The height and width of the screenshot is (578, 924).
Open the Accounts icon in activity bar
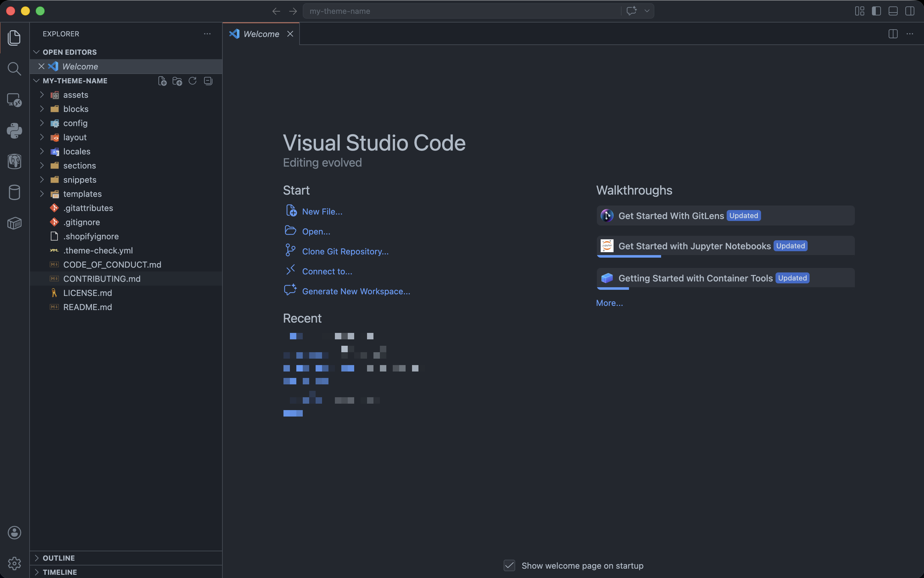click(14, 533)
